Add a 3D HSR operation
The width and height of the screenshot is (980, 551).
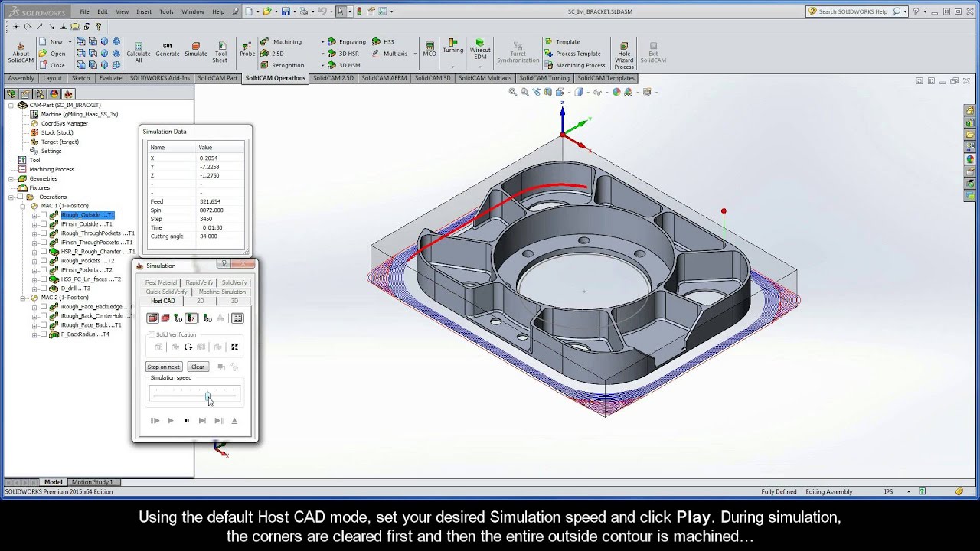(x=343, y=54)
